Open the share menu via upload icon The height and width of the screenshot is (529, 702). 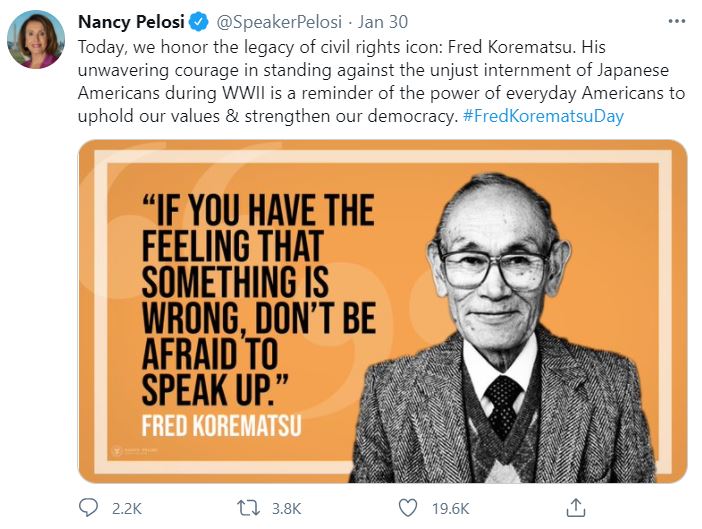point(576,508)
